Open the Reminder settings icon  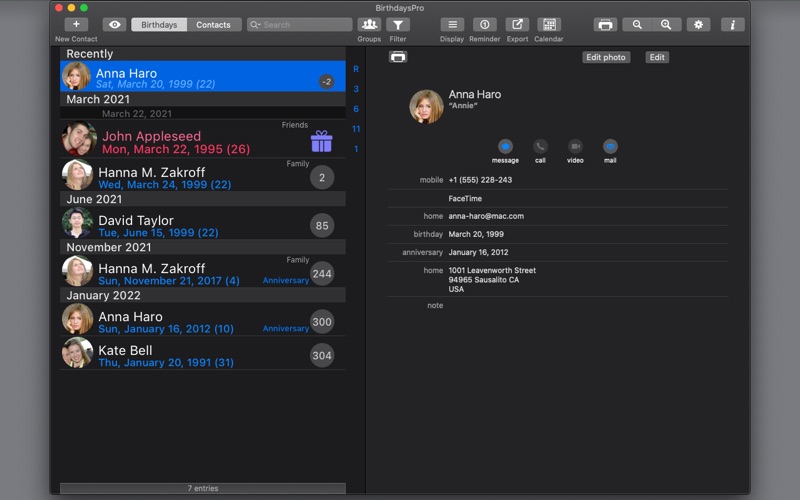coord(485,24)
